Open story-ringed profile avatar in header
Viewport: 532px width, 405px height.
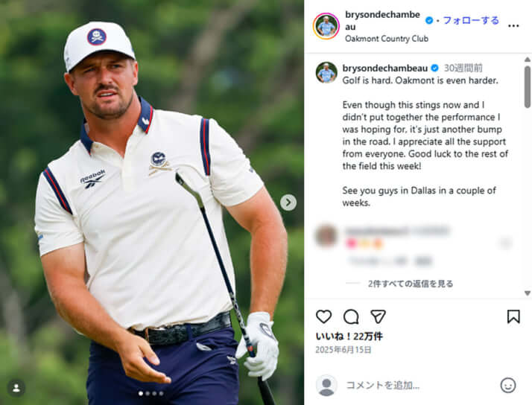tap(326, 26)
